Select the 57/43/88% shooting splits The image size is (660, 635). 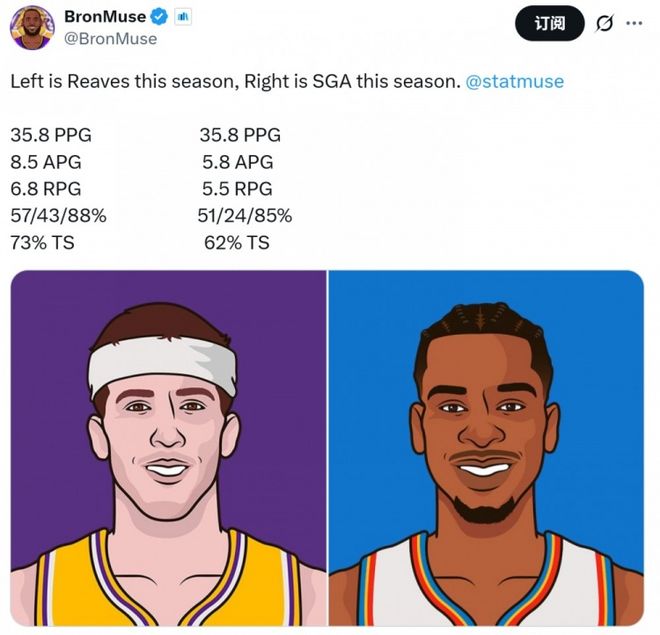(58, 215)
